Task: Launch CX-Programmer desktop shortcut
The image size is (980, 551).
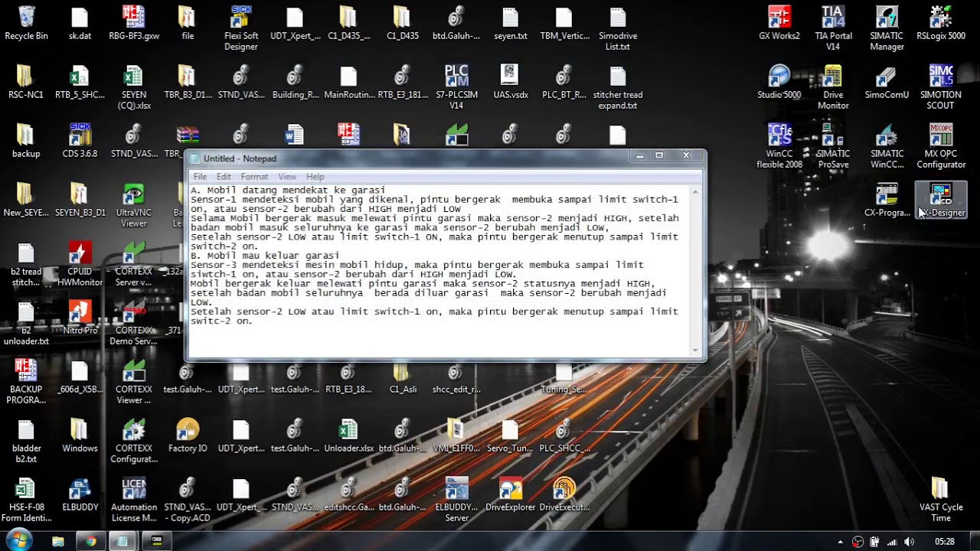Action: coord(887,201)
